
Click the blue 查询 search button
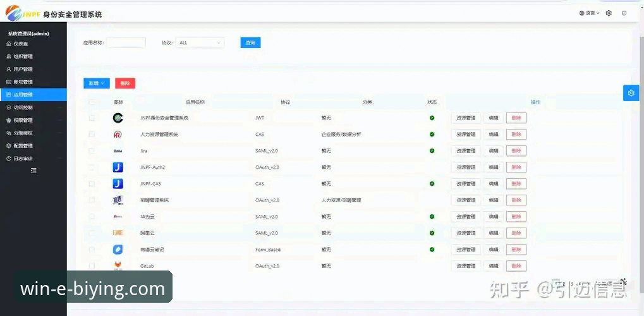point(250,43)
